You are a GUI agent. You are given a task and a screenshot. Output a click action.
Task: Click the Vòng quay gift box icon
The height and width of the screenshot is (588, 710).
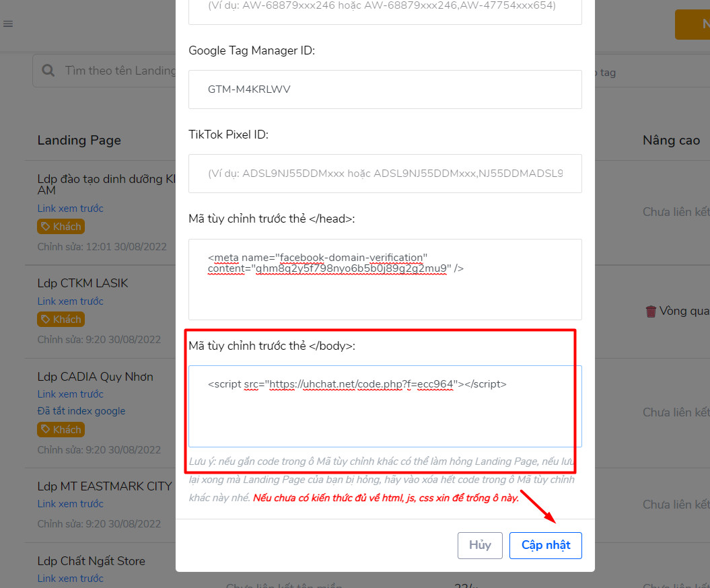pyautogui.click(x=651, y=311)
